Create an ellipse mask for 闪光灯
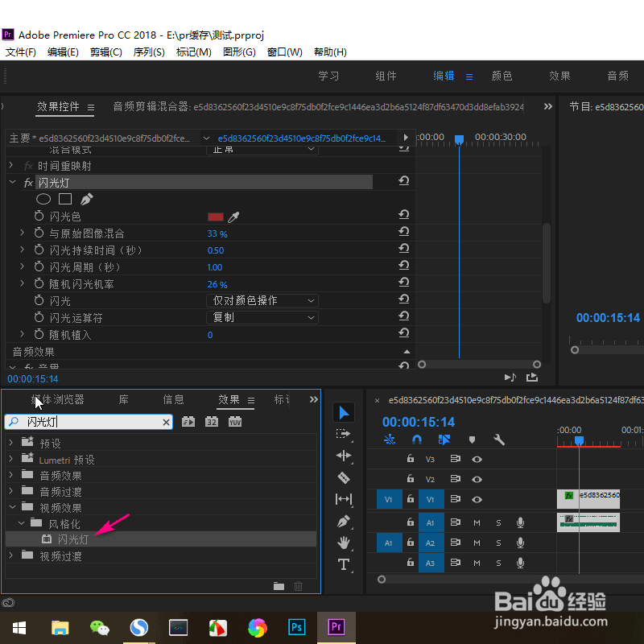 (x=43, y=199)
